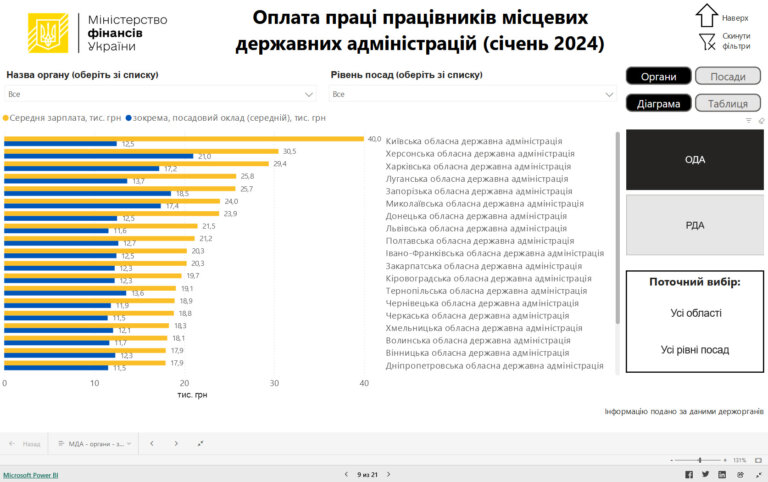Open full screen mode from footer corner
Screen dimensions: 768x482
759,474
